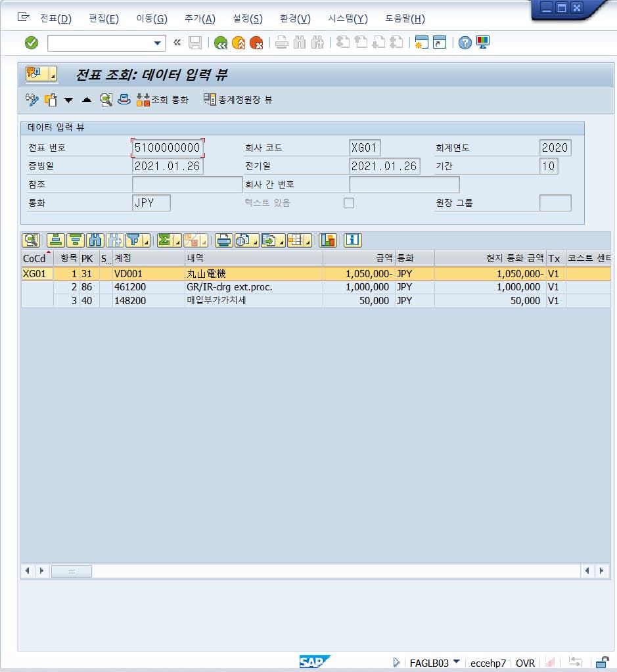Click the green Back arrow icon
The width and height of the screenshot is (617, 672).
(x=220, y=43)
